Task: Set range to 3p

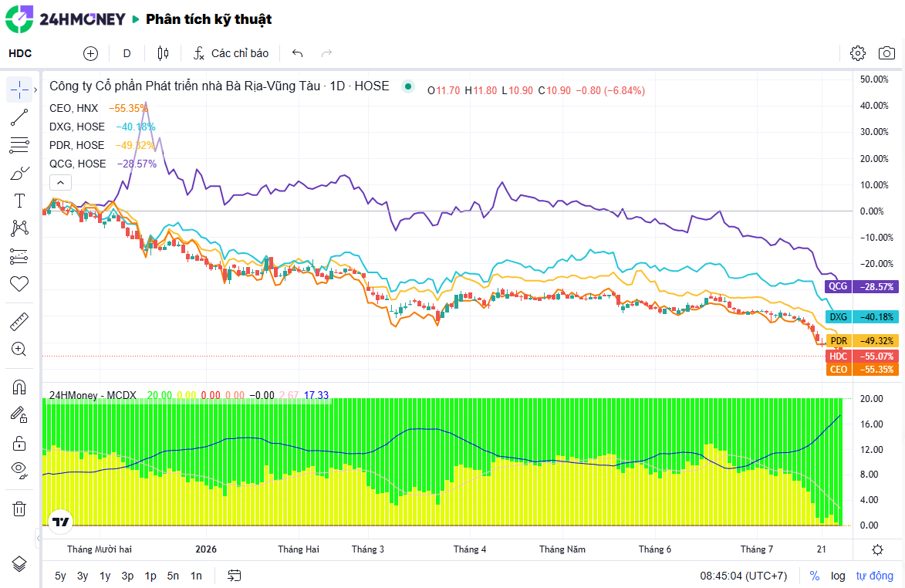Action: pos(127,576)
